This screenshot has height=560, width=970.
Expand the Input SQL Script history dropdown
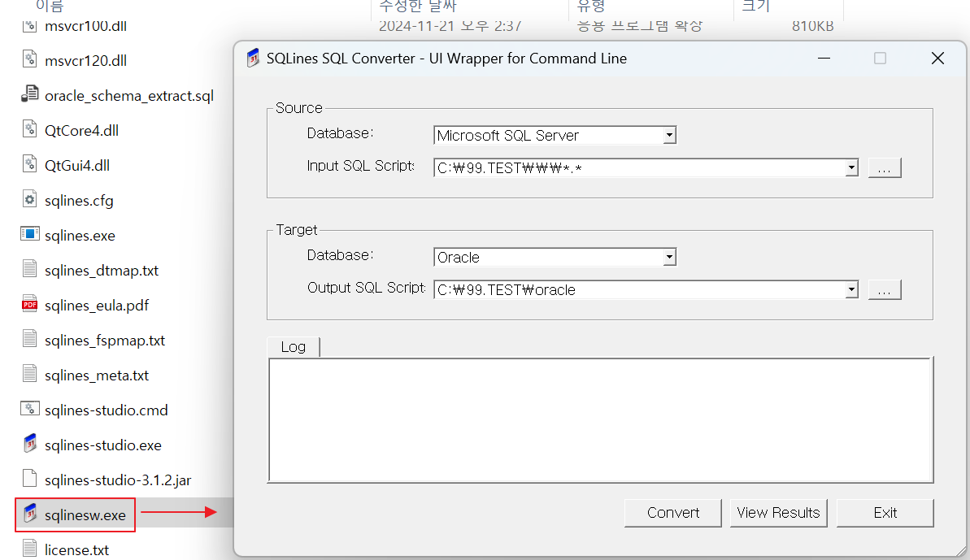(852, 167)
